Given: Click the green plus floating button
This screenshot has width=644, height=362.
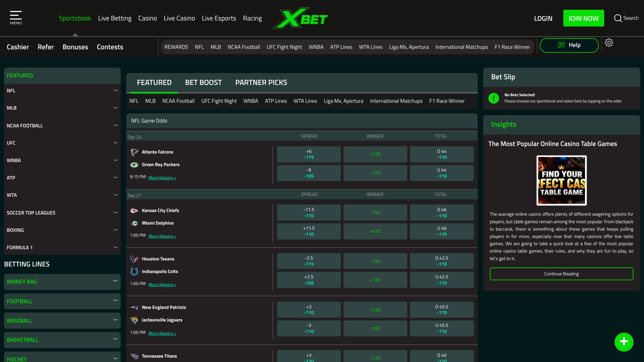Looking at the screenshot, I should [x=624, y=342].
